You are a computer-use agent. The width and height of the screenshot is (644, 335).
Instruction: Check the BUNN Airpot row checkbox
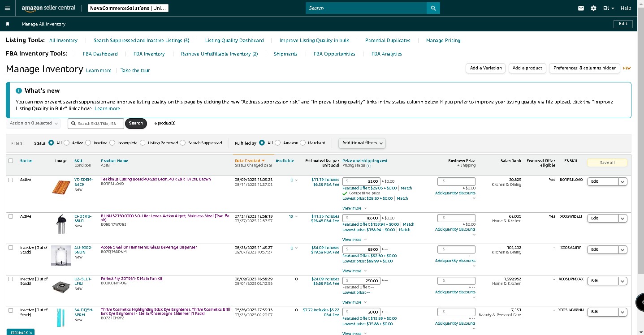pyautogui.click(x=11, y=216)
